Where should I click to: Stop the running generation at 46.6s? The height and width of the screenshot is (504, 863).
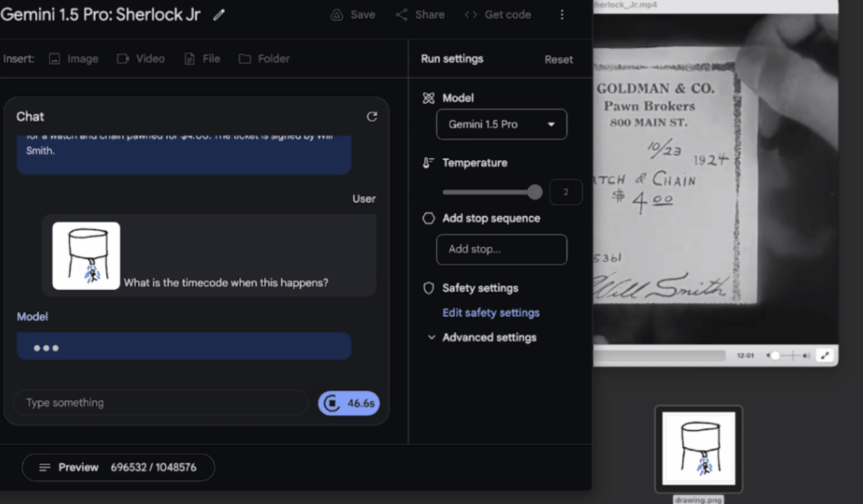pos(349,403)
